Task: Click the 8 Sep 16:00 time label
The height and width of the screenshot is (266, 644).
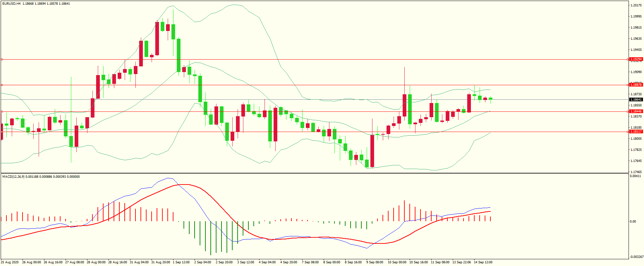Action: (x=353, y=262)
